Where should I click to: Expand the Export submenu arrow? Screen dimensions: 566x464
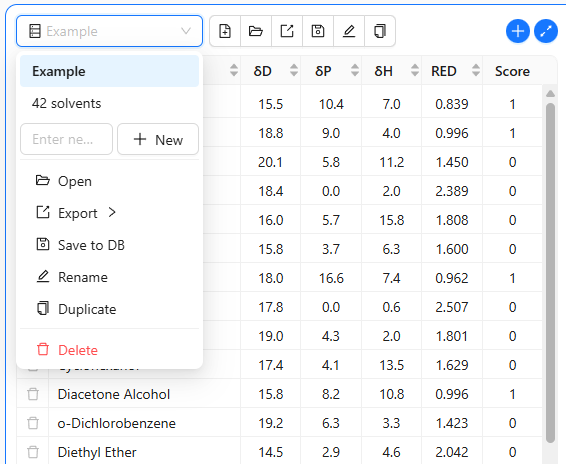[x=112, y=212]
